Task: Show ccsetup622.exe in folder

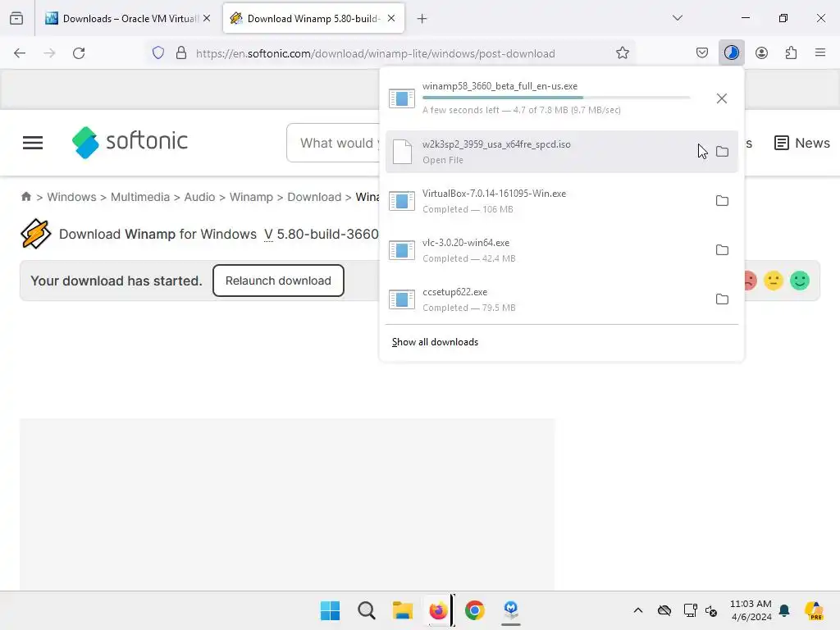Action: click(722, 299)
